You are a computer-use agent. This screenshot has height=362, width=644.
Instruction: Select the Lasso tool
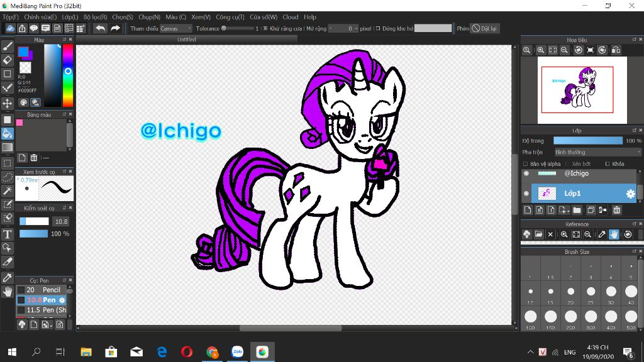[8, 177]
